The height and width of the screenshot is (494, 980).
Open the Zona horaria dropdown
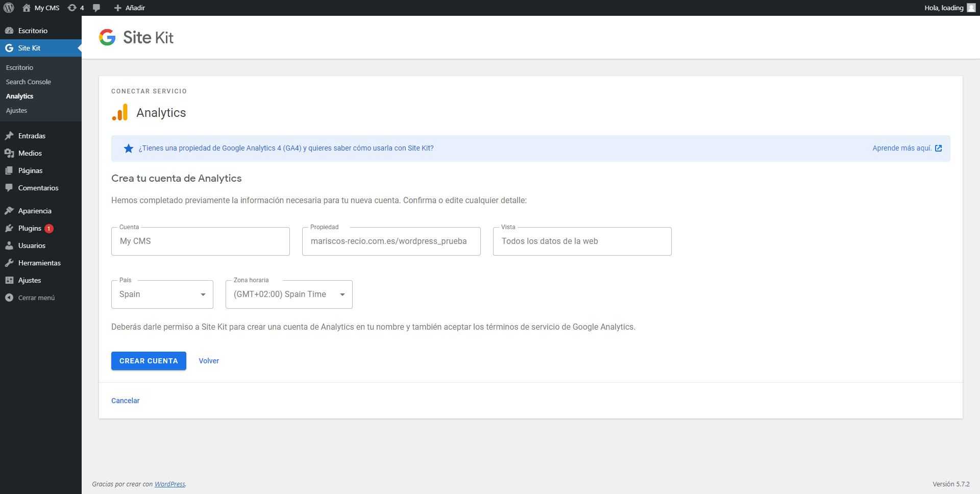[x=289, y=294]
